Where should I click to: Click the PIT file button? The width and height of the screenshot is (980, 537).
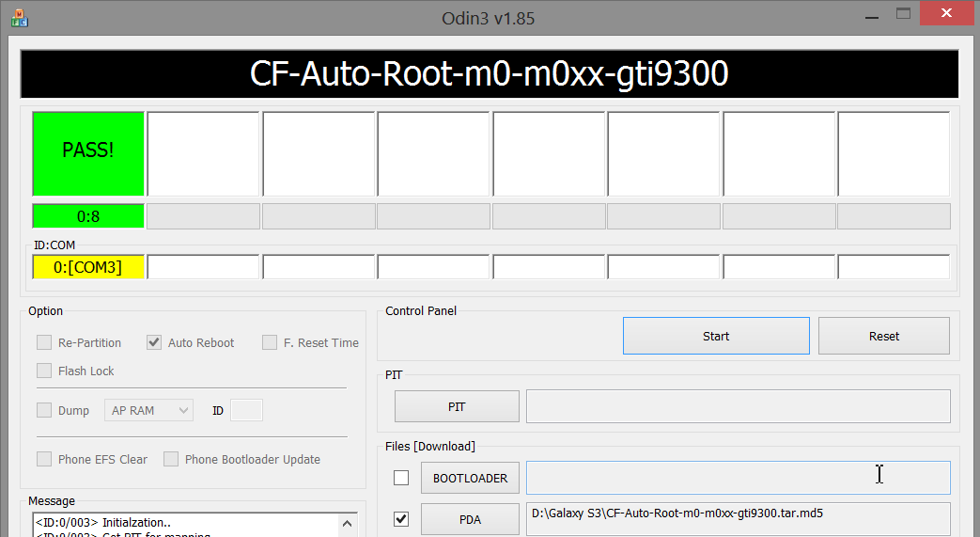(457, 407)
